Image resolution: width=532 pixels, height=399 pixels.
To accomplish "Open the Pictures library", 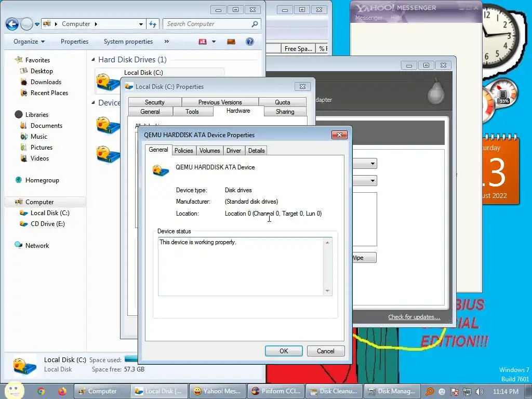I will 42,147.
